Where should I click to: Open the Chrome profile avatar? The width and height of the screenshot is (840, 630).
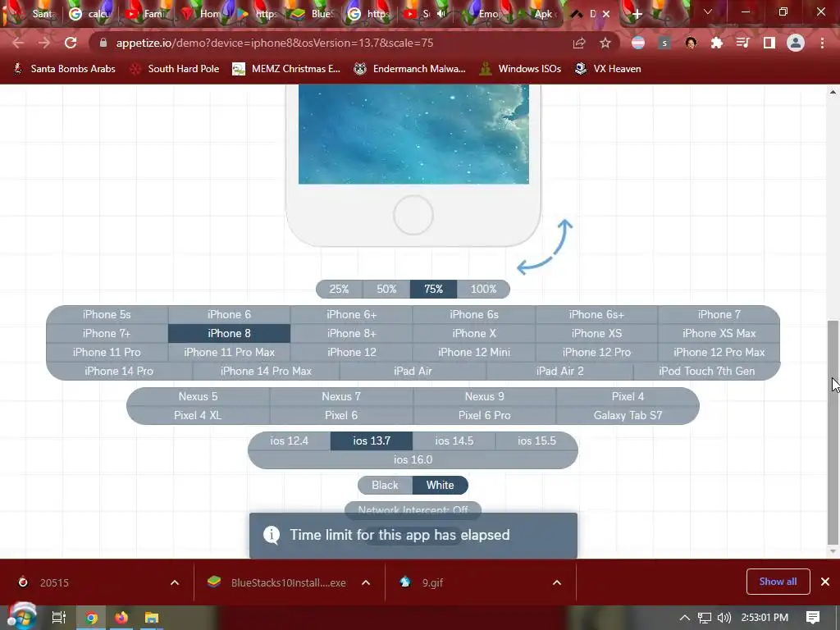click(x=796, y=43)
